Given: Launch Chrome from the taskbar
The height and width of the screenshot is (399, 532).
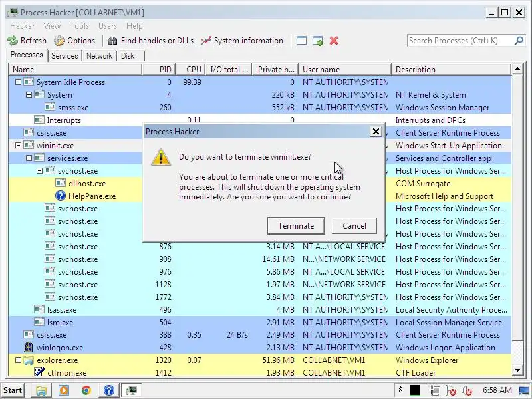Looking at the screenshot, I should tap(86, 390).
